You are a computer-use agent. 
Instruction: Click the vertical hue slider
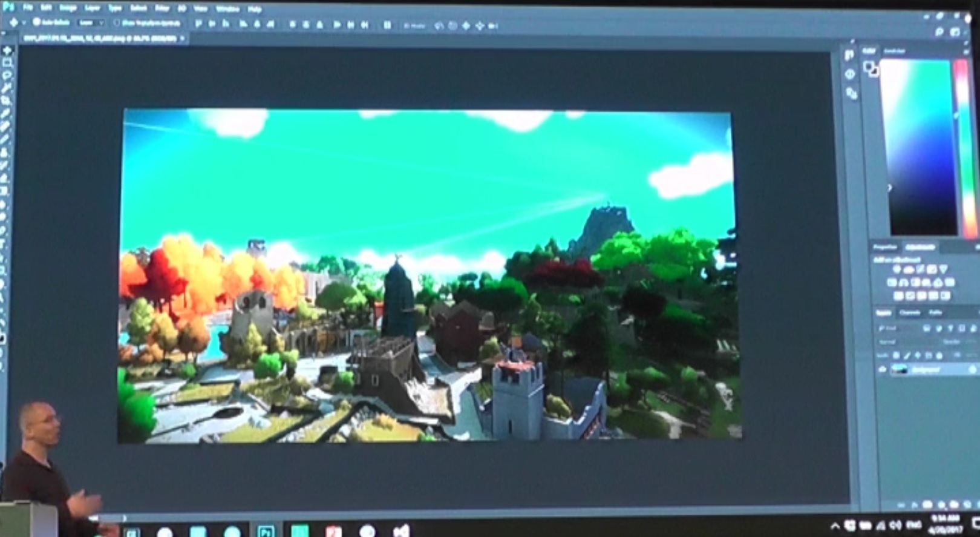click(x=967, y=147)
